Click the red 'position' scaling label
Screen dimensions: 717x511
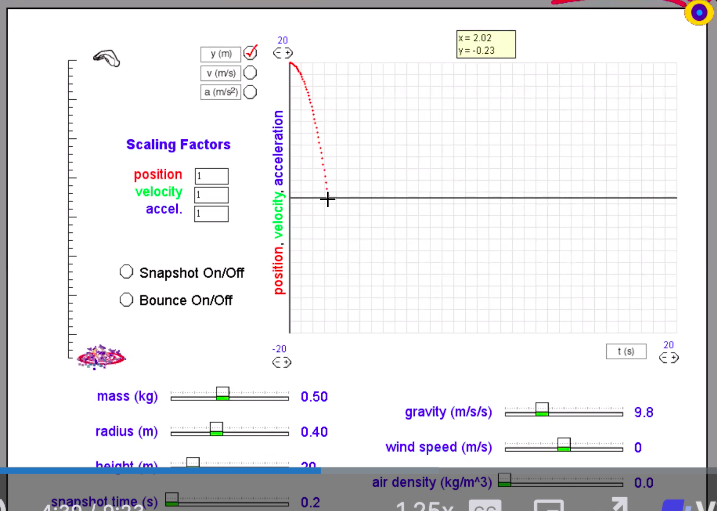click(158, 175)
